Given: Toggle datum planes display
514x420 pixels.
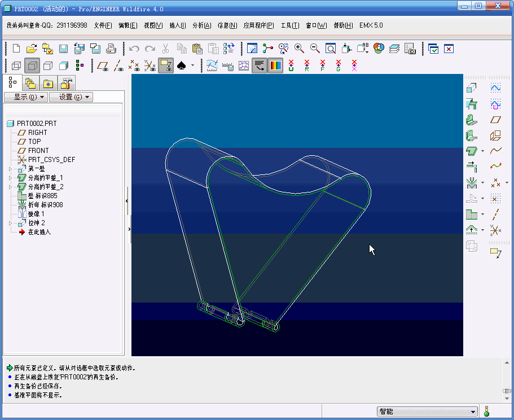Looking at the screenshot, I should [x=103, y=65].
